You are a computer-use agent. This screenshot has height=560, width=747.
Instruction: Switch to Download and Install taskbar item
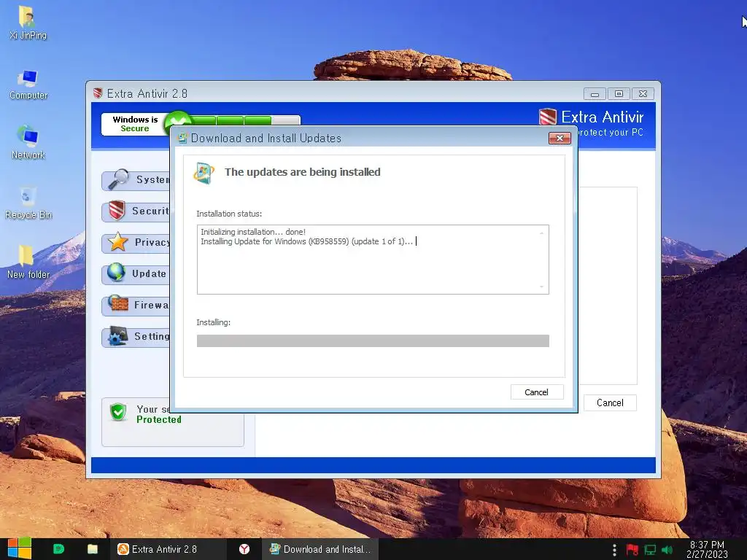(x=320, y=549)
